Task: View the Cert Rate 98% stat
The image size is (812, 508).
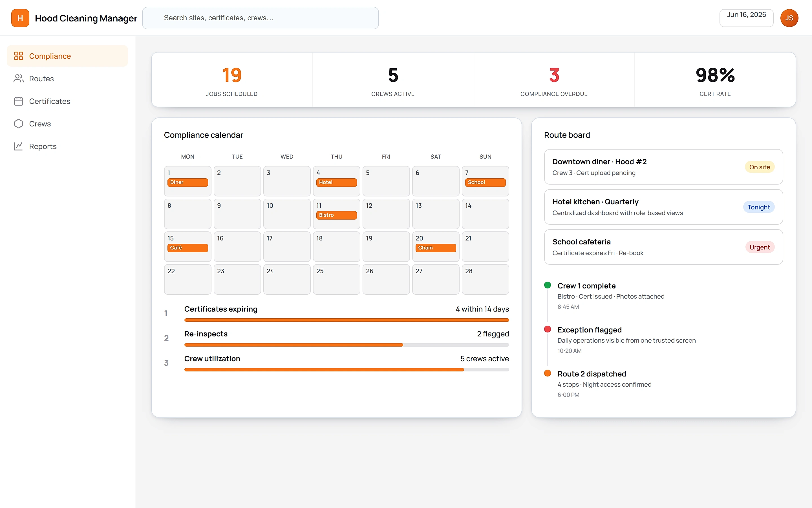Action: 715,80
